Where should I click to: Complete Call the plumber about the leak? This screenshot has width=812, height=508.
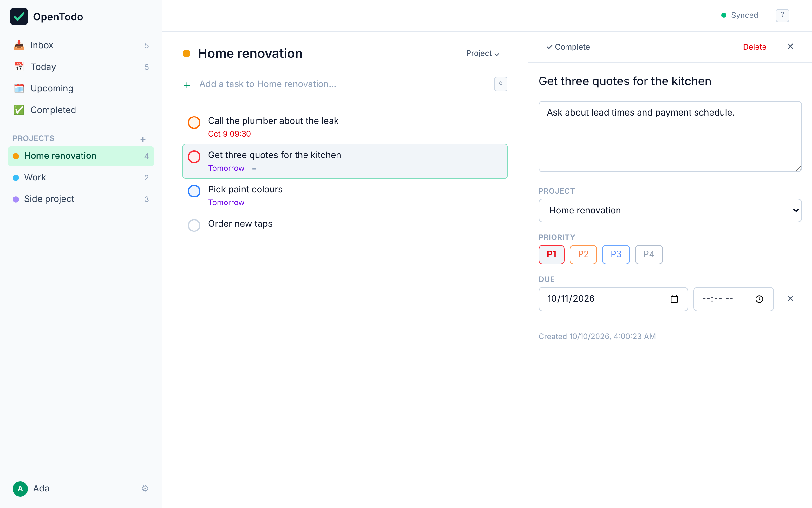point(194,123)
